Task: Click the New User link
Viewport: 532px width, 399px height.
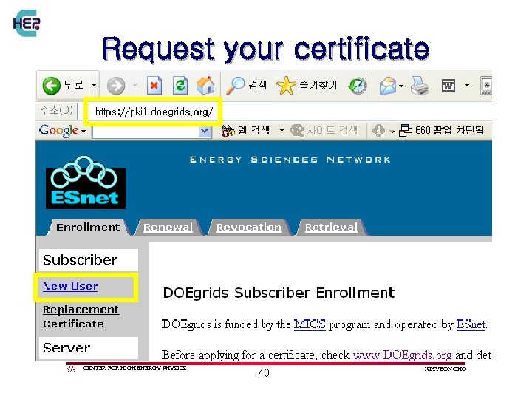Action: click(70, 286)
